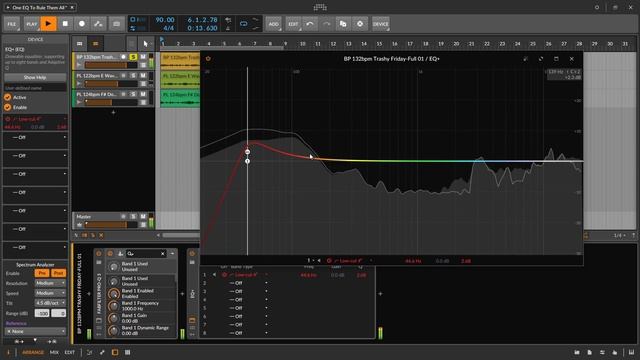This screenshot has height=360, width=640.
Task: Click the user-defined name field
Action: click(35, 88)
